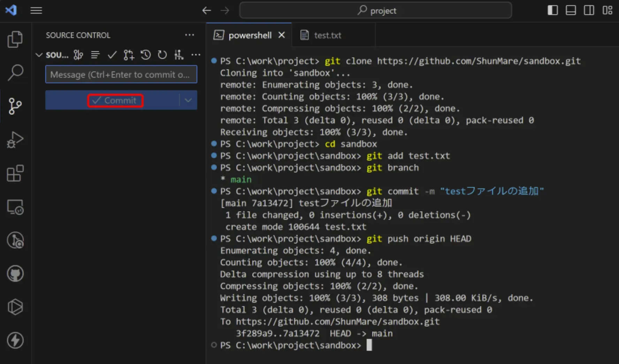619x364 pixels.
Task: Toggle the bottom panel visibility
Action: point(571,10)
